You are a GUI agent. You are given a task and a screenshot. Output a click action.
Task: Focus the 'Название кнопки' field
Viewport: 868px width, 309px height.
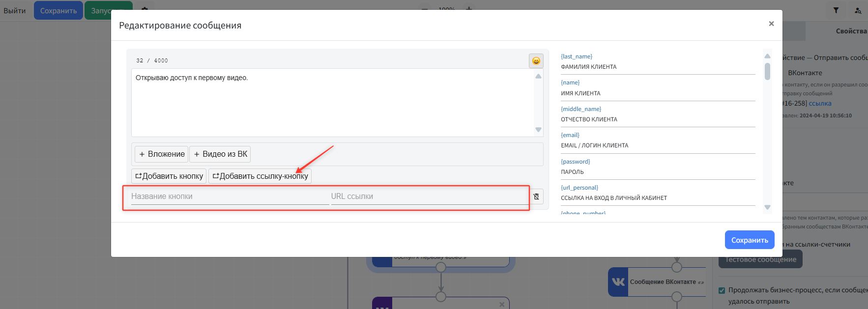[x=229, y=197]
